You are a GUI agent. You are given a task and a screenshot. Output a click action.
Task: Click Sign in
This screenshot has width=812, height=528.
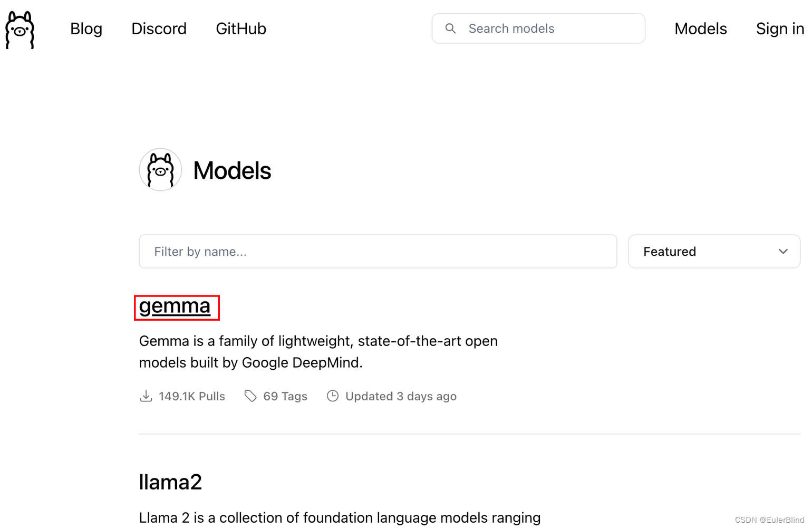(780, 28)
